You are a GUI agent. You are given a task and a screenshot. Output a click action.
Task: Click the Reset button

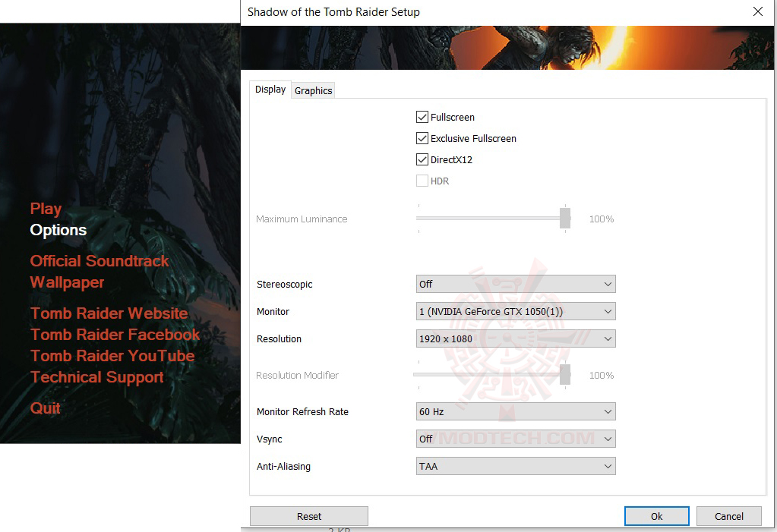[309, 516]
